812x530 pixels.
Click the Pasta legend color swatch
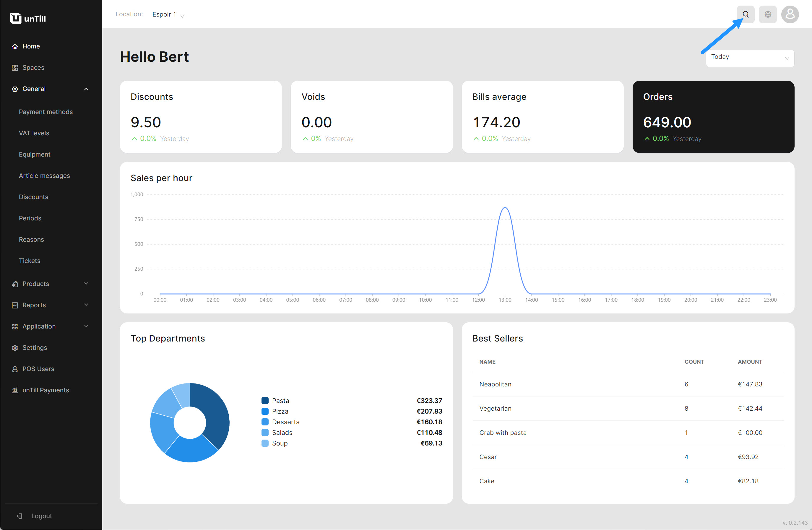pyautogui.click(x=265, y=400)
